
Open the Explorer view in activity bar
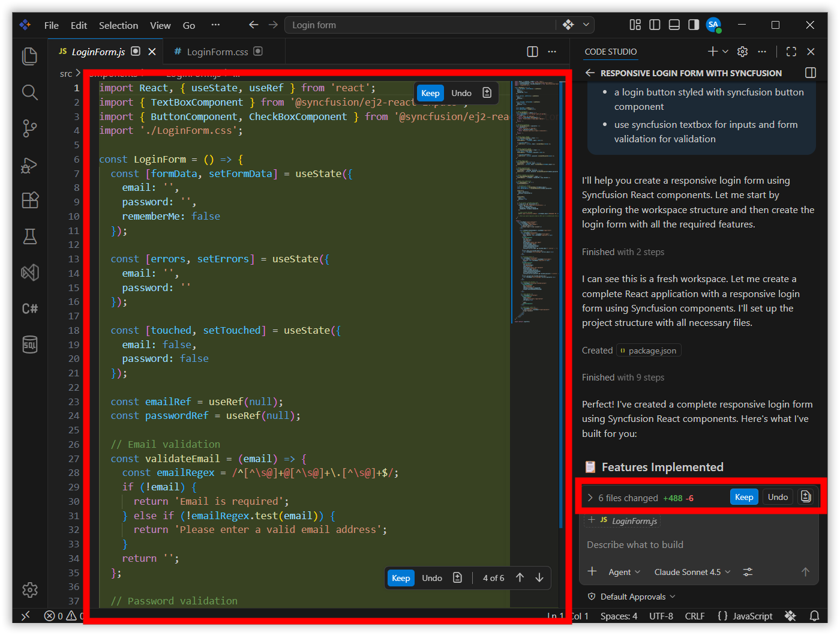pyautogui.click(x=29, y=56)
